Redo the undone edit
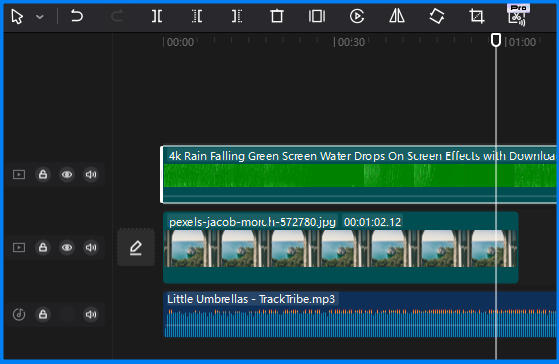The height and width of the screenshot is (364, 559). pos(117,16)
